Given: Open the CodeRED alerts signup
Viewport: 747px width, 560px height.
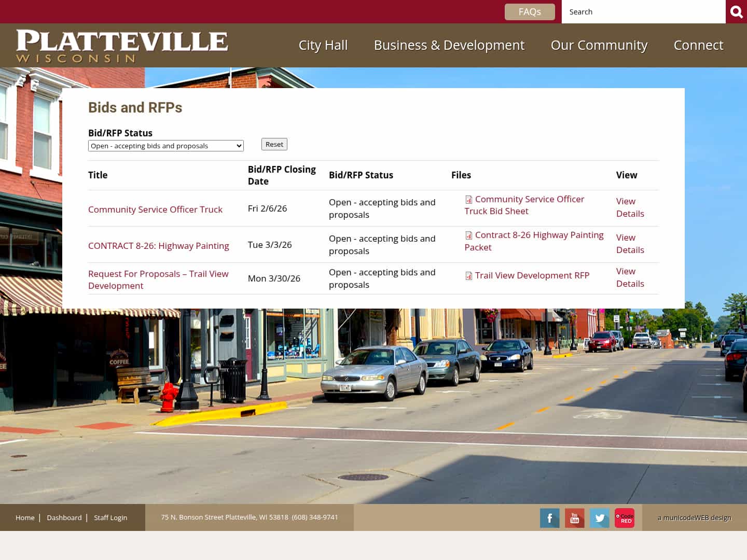Looking at the screenshot, I should pyautogui.click(x=624, y=517).
